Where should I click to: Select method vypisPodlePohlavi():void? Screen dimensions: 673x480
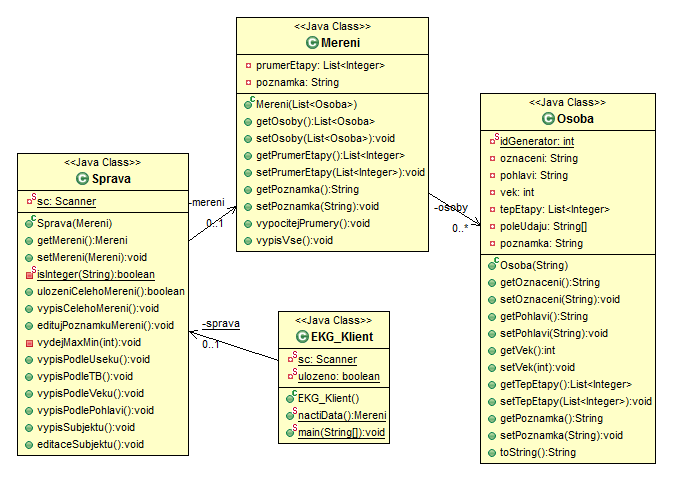[x=95, y=410]
